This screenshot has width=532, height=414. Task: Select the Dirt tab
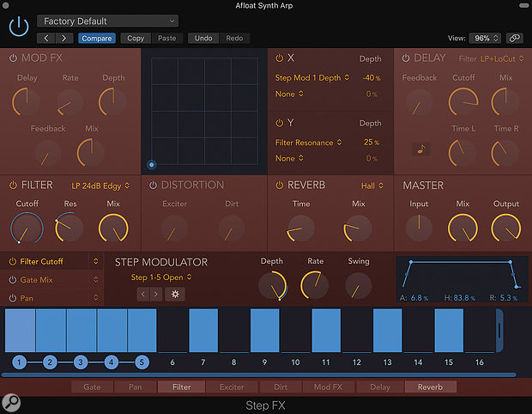click(281, 387)
